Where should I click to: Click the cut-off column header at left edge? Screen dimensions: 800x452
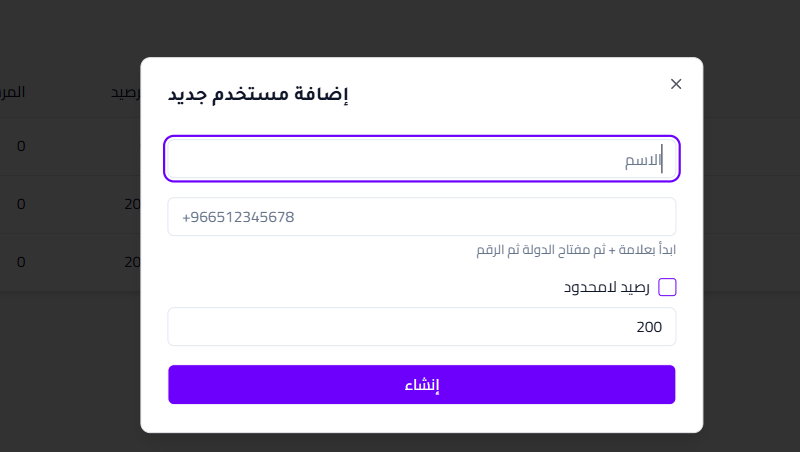pos(12,92)
